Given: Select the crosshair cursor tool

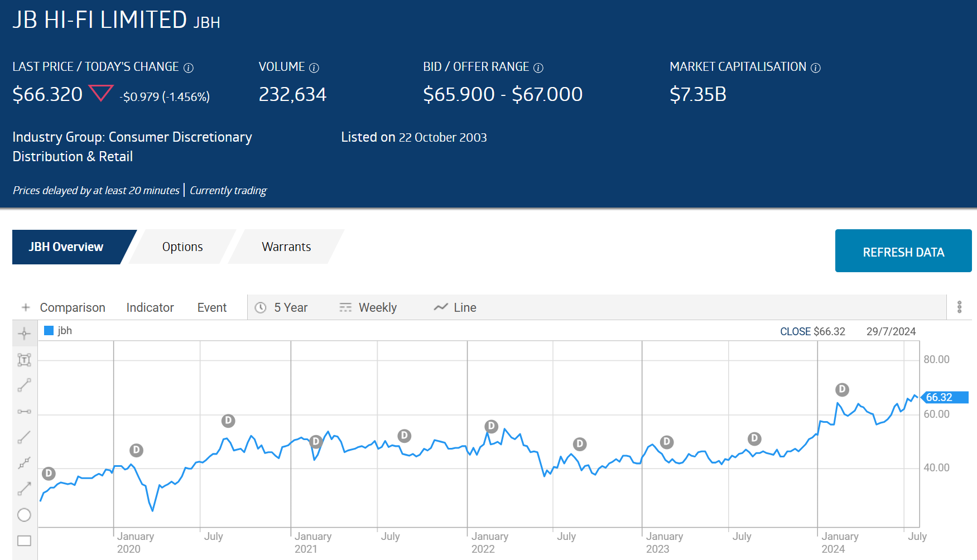Looking at the screenshot, I should coord(24,334).
